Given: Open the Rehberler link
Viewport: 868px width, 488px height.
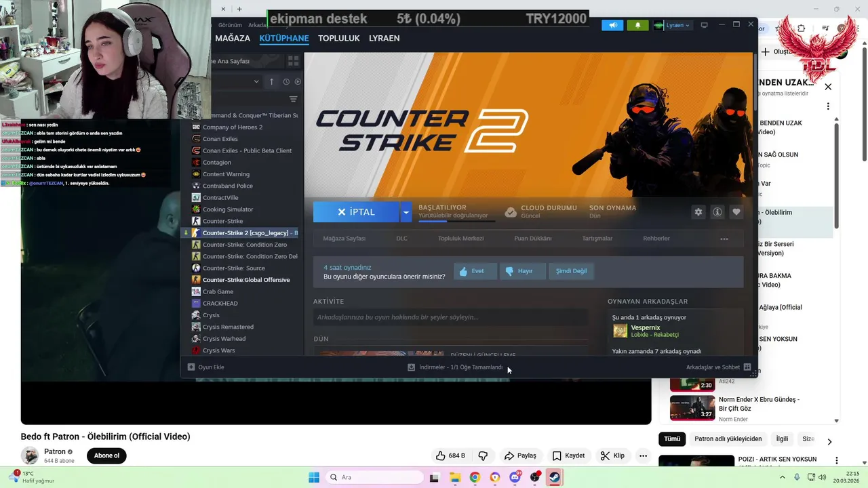Looking at the screenshot, I should pos(656,239).
